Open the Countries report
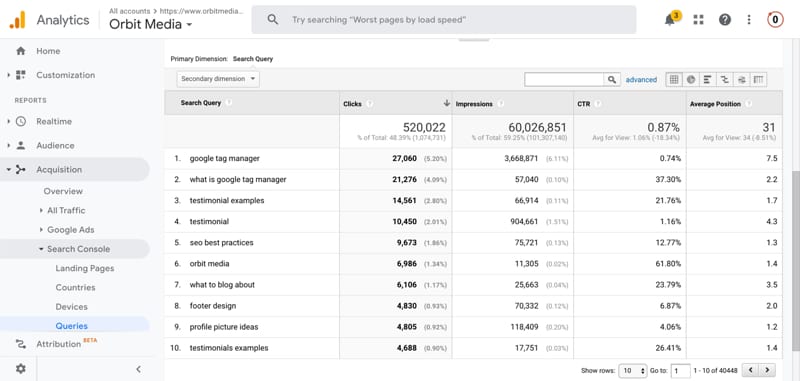This screenshot has height=381, width=800. (x=76, y=287)
